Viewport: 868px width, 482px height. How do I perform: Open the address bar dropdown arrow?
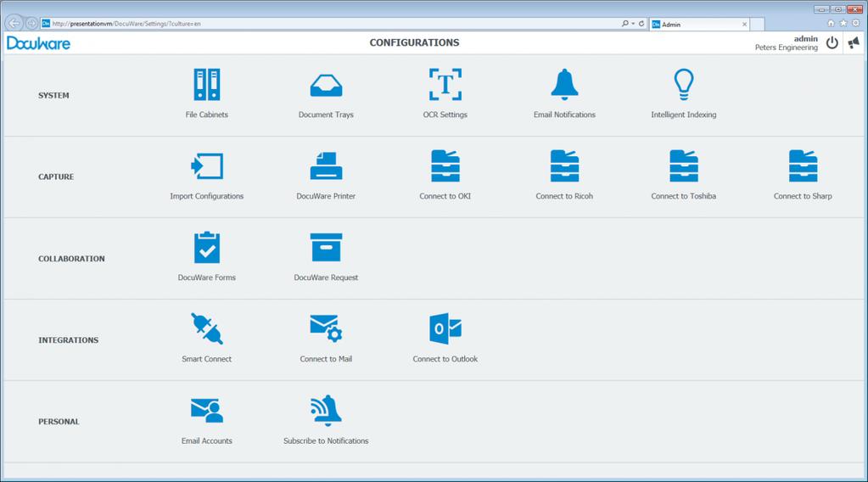(x=633, y=24)
